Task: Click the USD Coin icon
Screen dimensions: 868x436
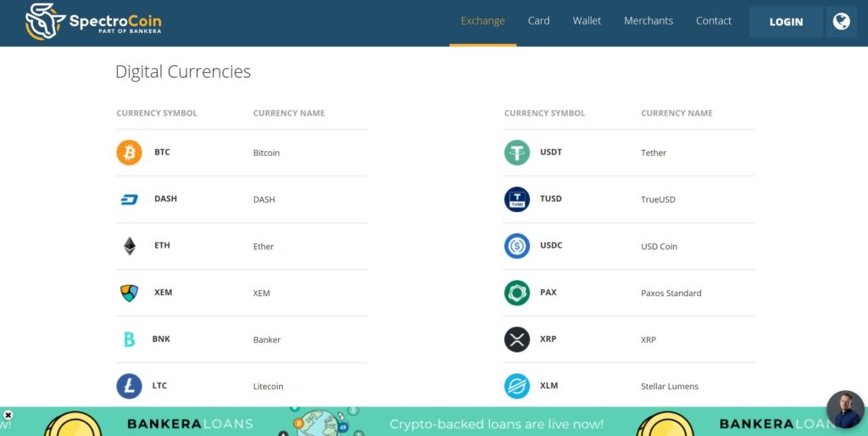Action: pyautogui.click(x=517, y=246)
